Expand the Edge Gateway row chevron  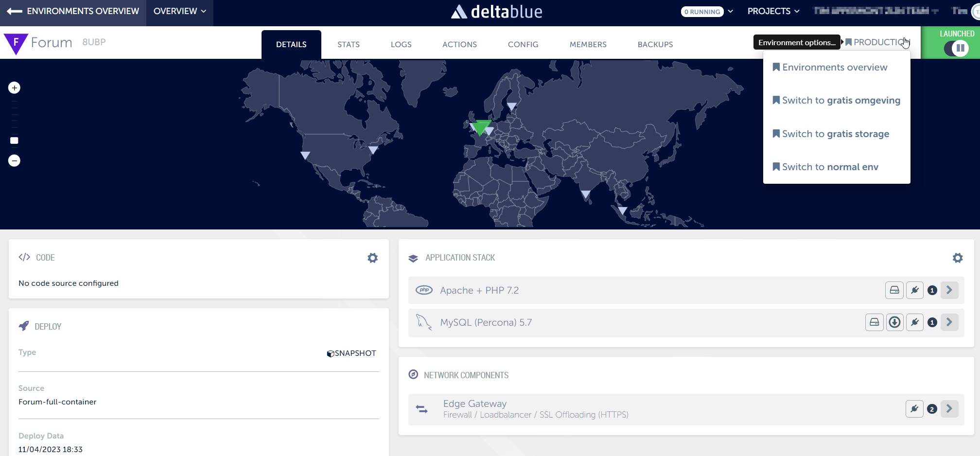949,409
